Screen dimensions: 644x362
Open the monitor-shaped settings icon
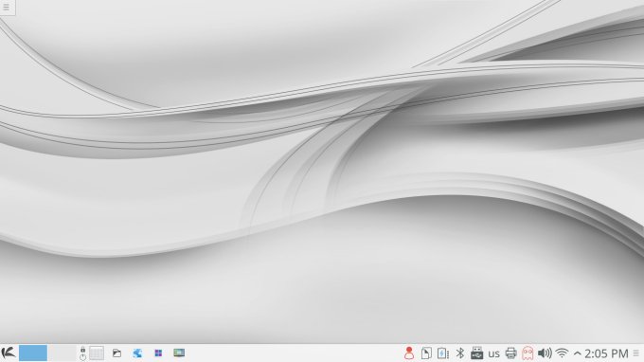[179, 353]
